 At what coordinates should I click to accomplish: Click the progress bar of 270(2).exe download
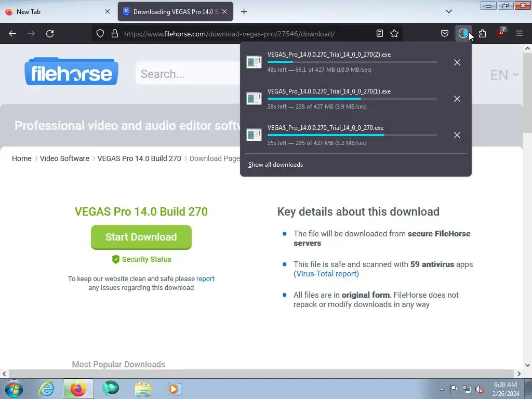coord(352,62)
